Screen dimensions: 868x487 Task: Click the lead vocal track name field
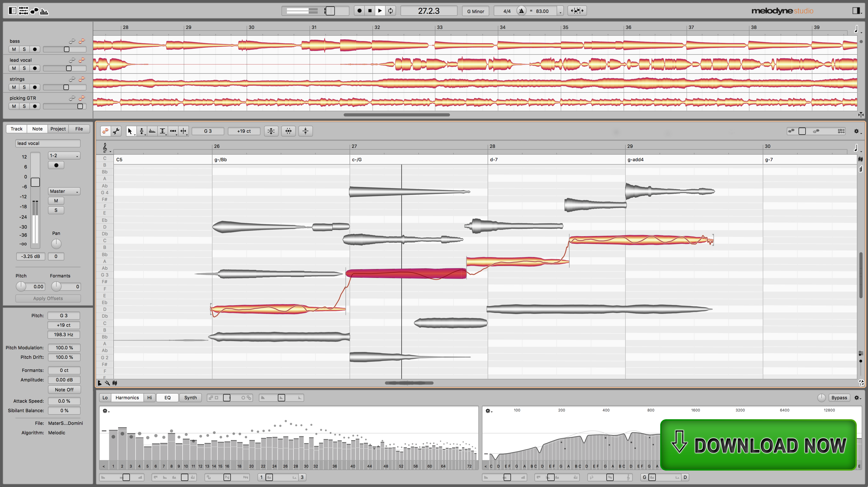pos(48,143)
